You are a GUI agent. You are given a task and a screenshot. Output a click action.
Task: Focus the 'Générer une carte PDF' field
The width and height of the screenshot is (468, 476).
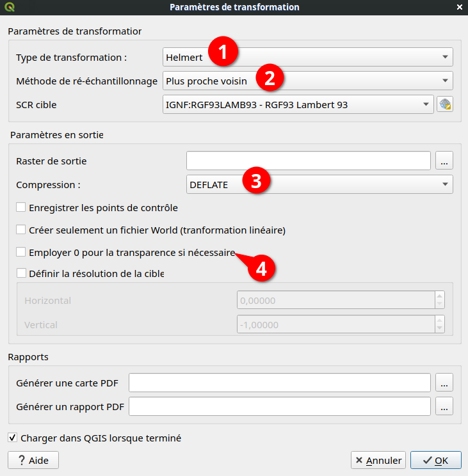click(x=279, y=383)
